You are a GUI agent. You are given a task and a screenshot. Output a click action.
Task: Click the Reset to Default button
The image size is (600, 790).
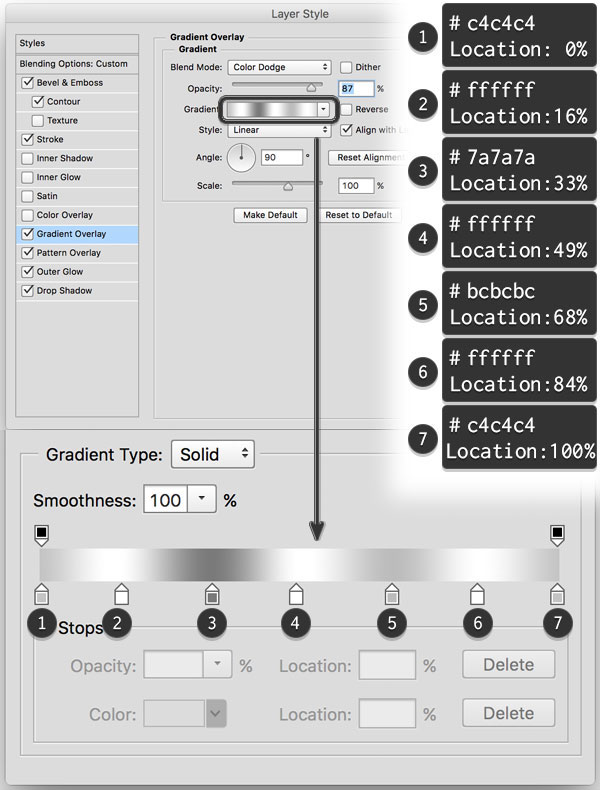[358, 215]
